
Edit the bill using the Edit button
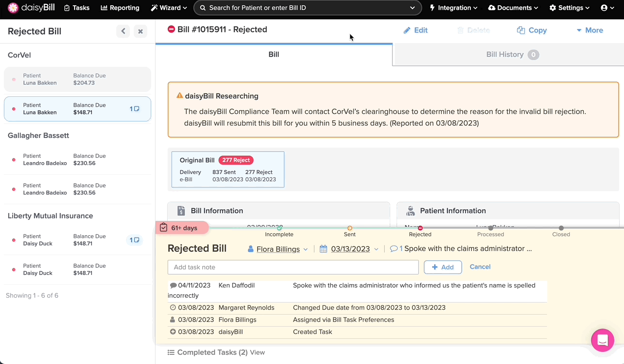click(416, 30)
